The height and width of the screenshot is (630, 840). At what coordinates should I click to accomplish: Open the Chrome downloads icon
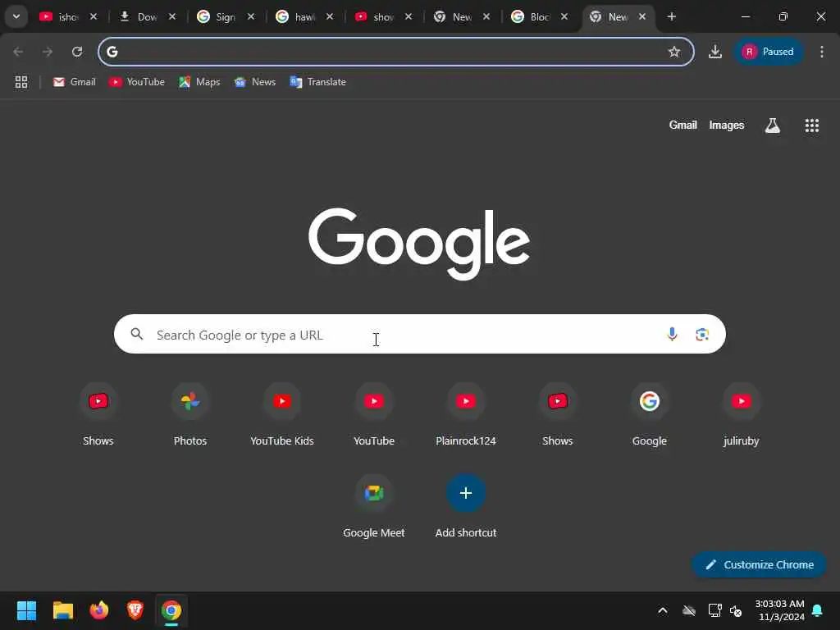[715, 52]
